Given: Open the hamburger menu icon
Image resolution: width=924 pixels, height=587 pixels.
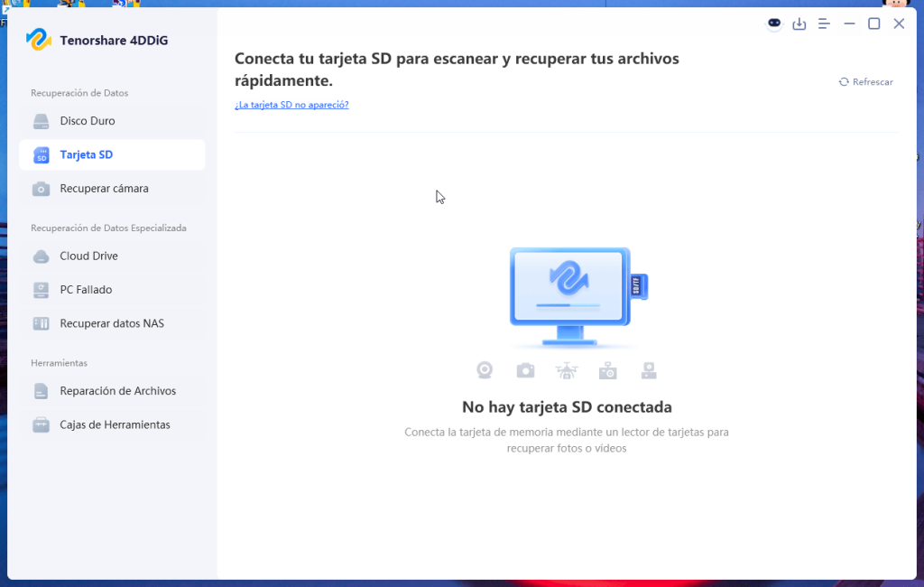Looking at the screenshot, I should click(824, 23).
